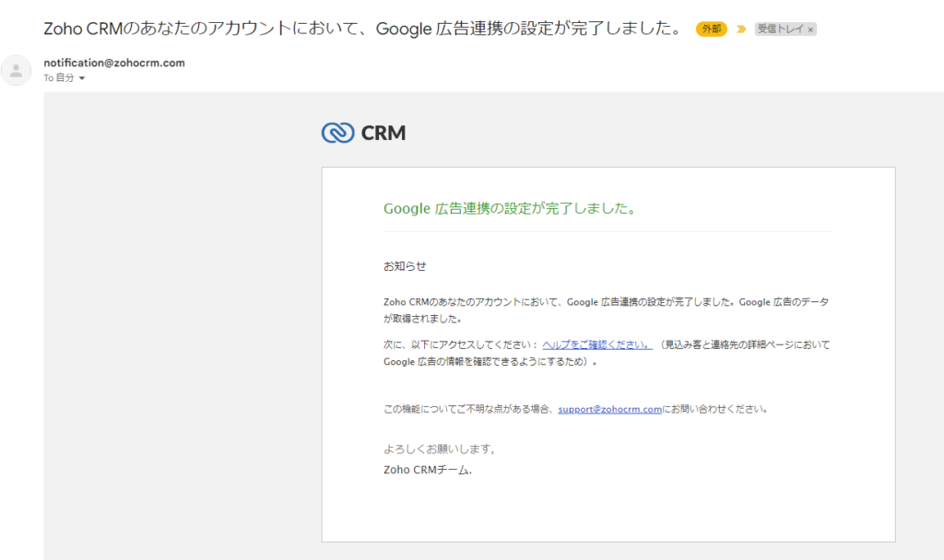The image size is (944, 560).
Task: Click the 'To 自分' recipient text
Action: tap(59, 77)
